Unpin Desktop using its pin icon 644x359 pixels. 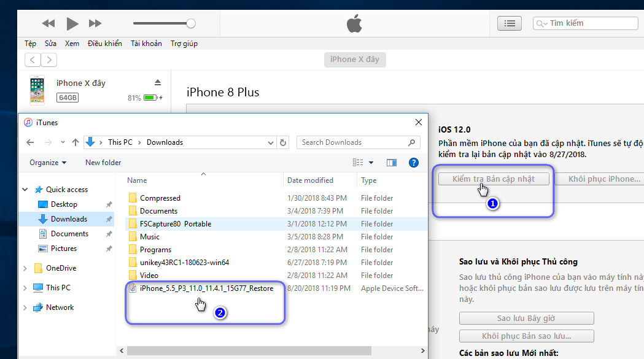point(109,204)
